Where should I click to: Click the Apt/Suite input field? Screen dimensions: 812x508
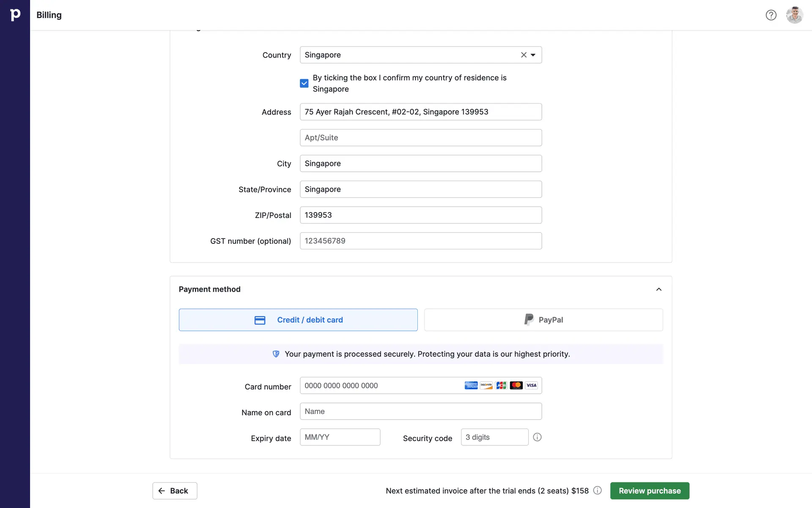tap(421, 138)
